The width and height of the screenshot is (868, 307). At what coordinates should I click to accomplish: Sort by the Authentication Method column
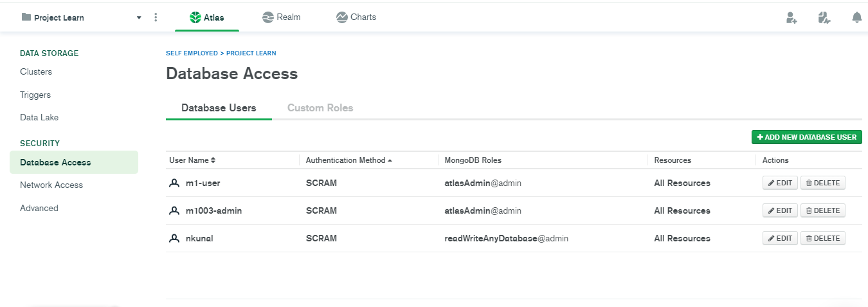(348, 160)
